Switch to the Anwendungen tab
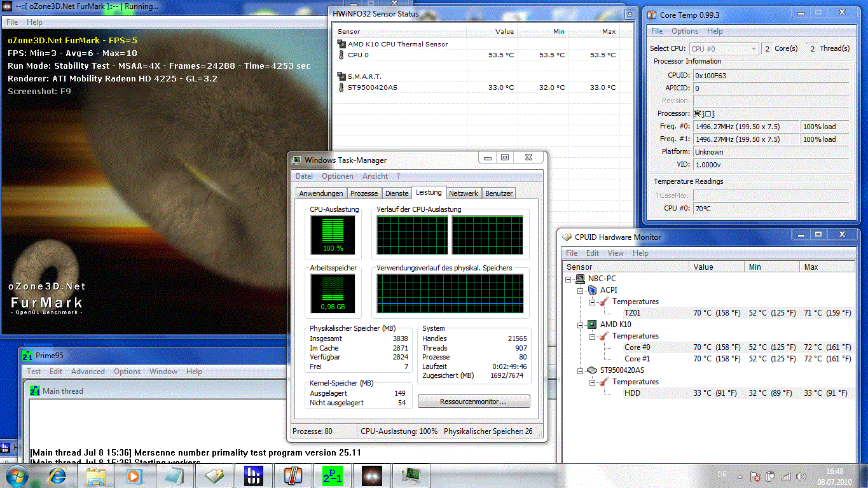This screenshot has width=868, height=488. click(321, 193)
